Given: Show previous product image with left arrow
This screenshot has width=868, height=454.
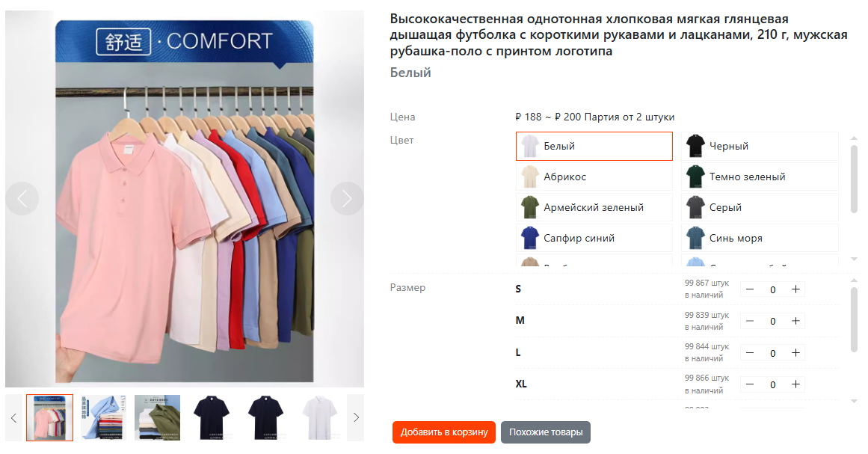Looking at the screenshot, I should point(22,198).
